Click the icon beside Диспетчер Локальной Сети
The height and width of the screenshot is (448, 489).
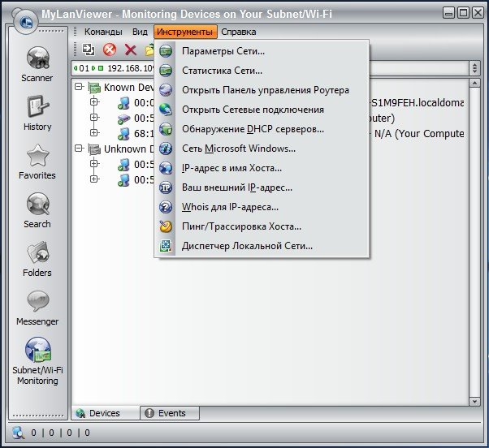166,246
